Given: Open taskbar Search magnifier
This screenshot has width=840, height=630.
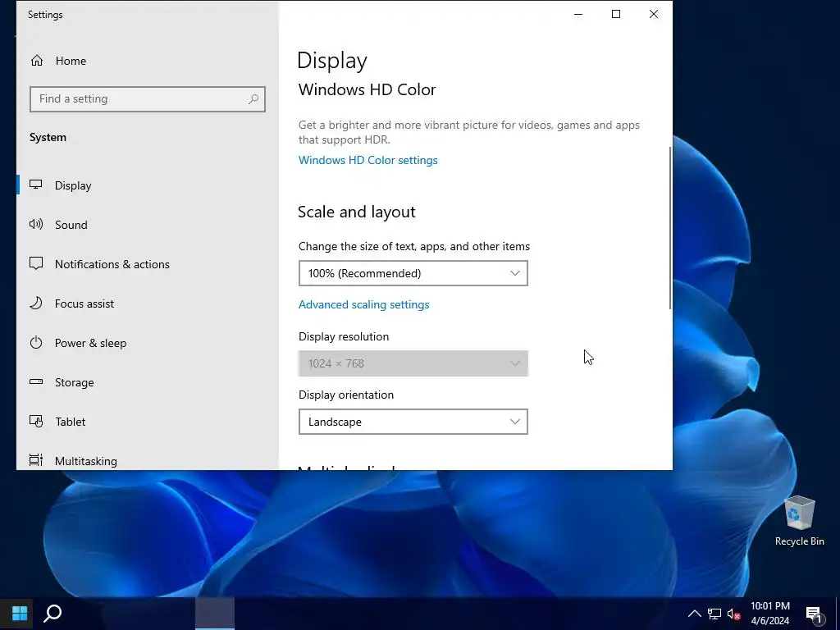Looking at the screenshot, I should point(52,614).
